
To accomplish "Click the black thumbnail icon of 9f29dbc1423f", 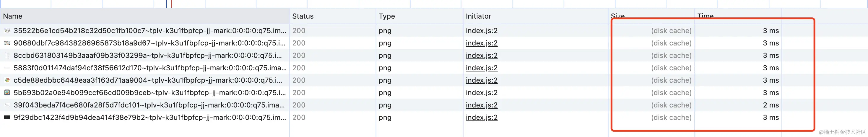I will 7,118.
